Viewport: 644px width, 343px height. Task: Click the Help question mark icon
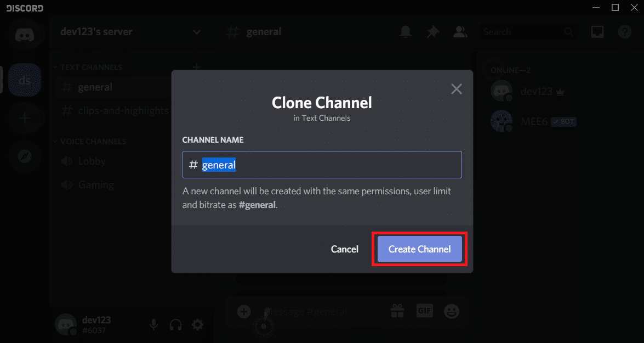[x=624, y=31]
